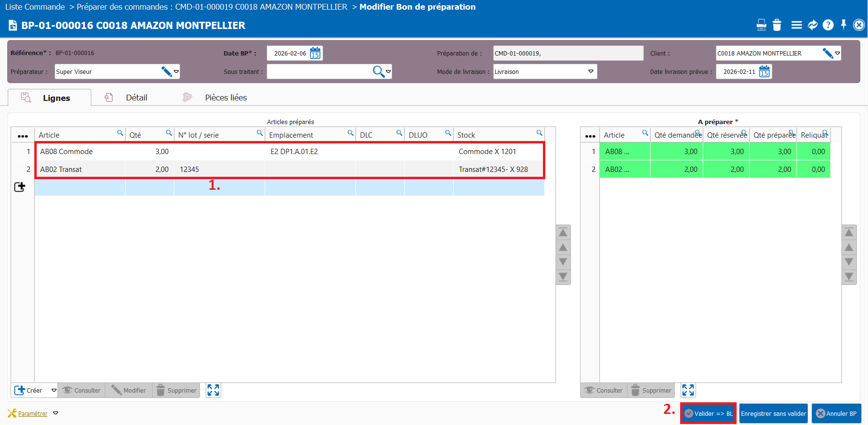Image resolution: width=868 pixels, height=425 pixels.
Task: Click the print icon in header
Action: pos(761,25)
